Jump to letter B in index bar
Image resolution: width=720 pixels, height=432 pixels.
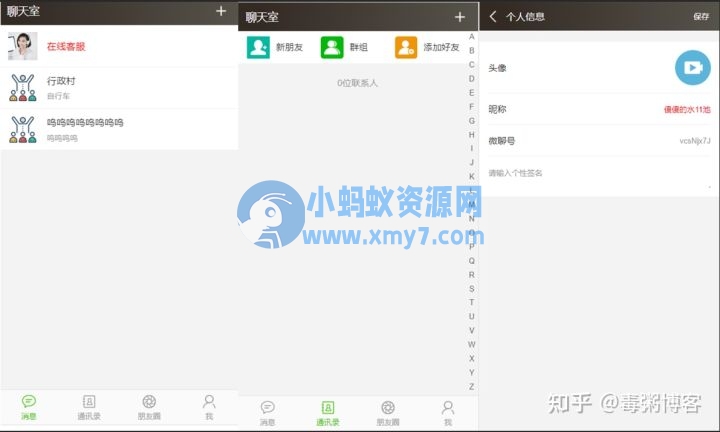click(x=472, y=50)
